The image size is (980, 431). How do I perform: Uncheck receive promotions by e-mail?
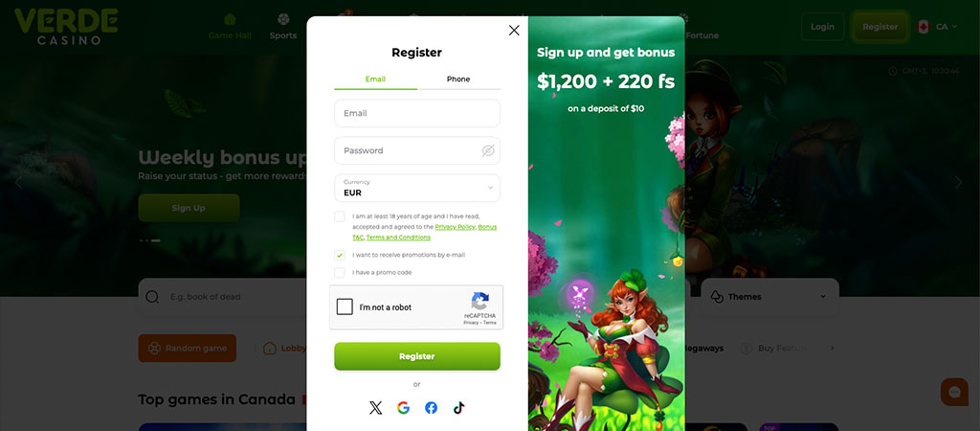coord(340,255)
